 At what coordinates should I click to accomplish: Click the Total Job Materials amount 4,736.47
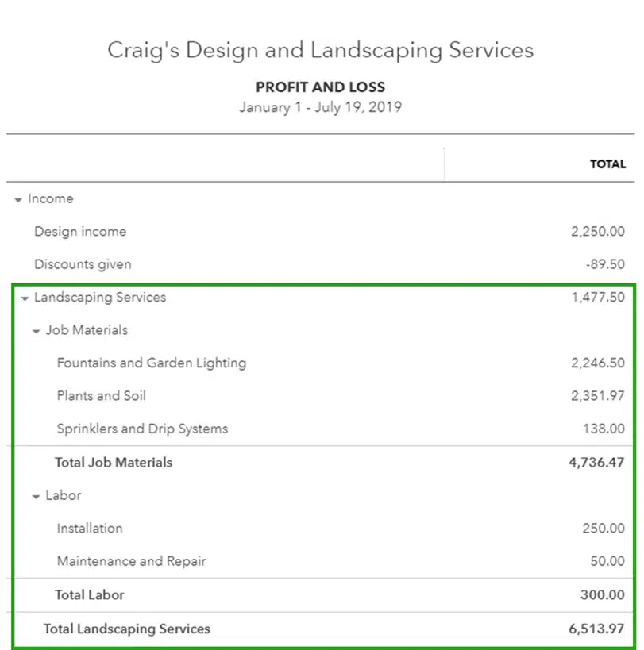click(x=596, y=462)
